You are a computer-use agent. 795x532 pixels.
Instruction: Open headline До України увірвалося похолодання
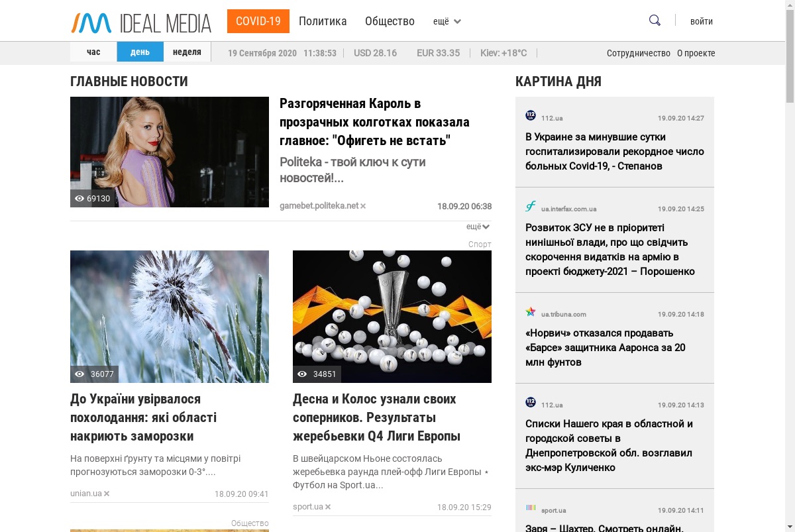pyautogui.click(x=144, y=417)
